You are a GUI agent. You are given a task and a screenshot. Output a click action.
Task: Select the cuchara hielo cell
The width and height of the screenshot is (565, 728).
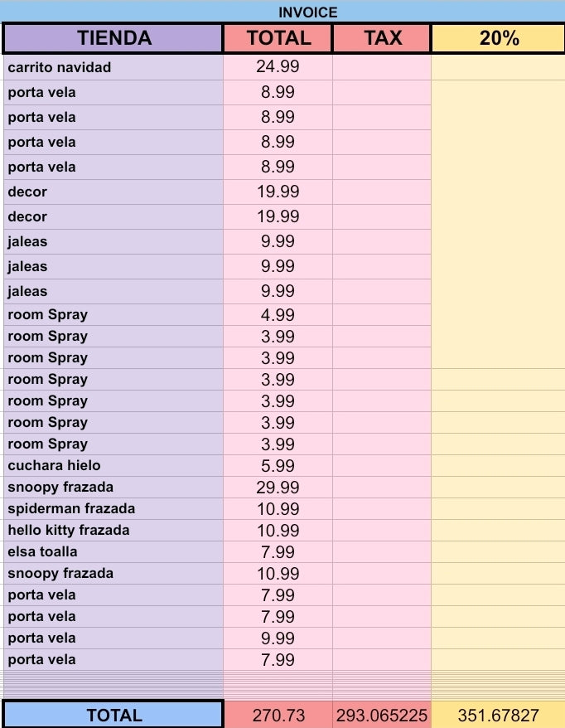tap(113, 466)
